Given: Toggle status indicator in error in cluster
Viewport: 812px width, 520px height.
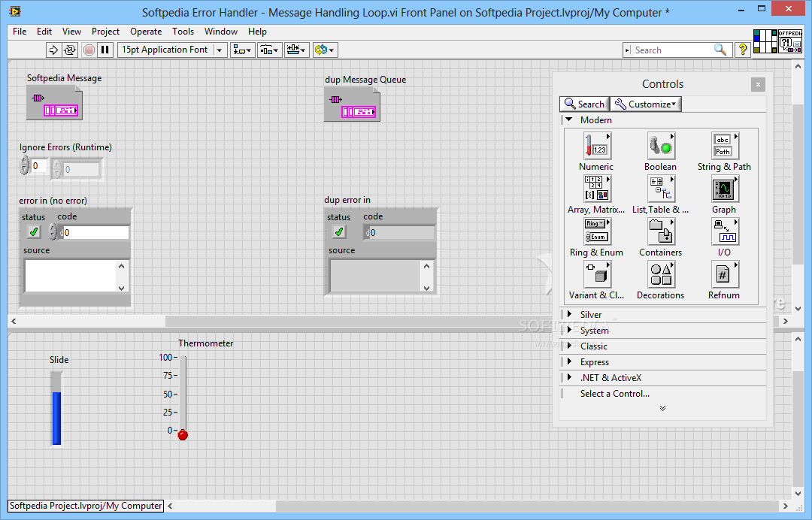Looking at the screenshot, I should tap(34, 231).
